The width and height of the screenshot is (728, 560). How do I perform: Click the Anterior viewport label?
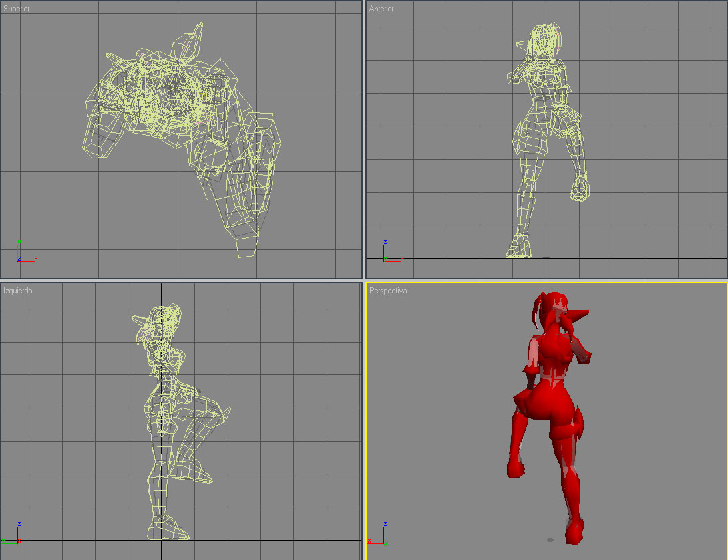click(x=381, y=9)
